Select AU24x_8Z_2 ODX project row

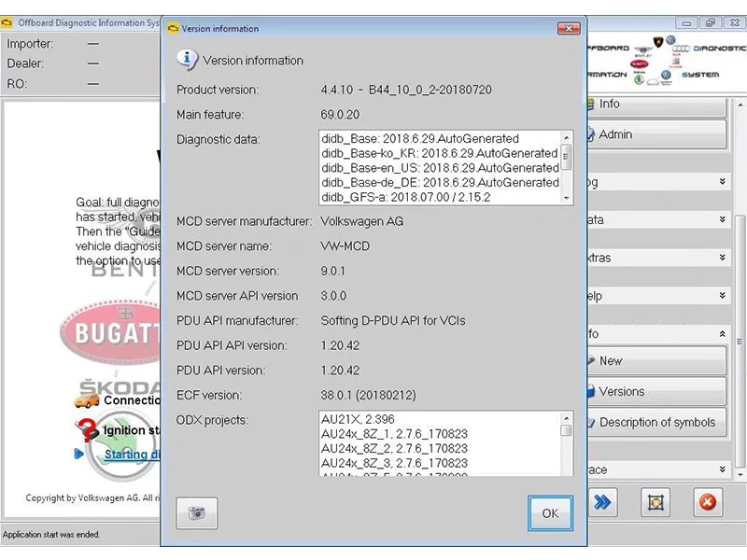(394, 449)
